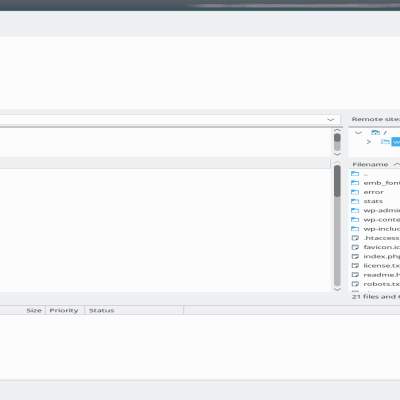400x400 pixels.
Task: Click the license.txt file icon
Action: point(355,265)
